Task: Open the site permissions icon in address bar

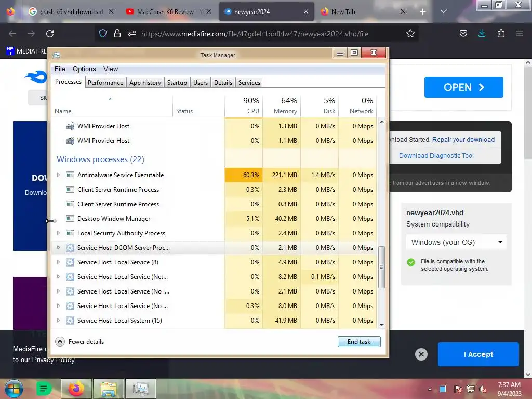Action: point(132,34)
